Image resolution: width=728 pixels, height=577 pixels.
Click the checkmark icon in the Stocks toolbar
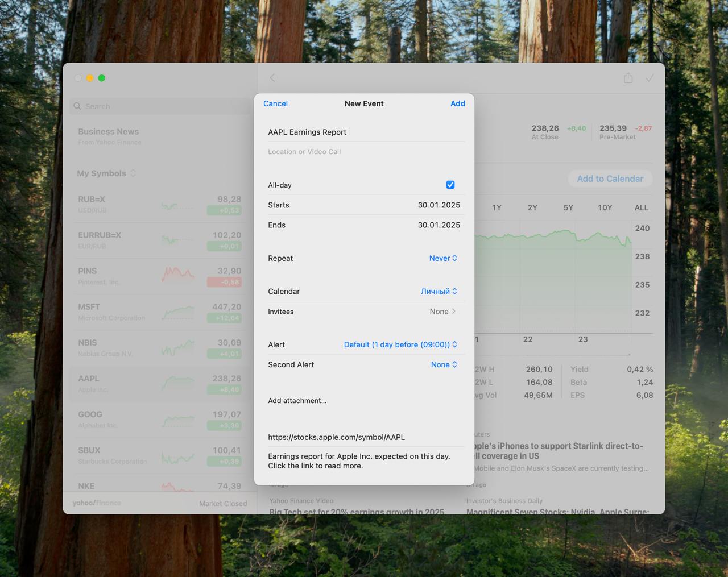tap(650, 78)
